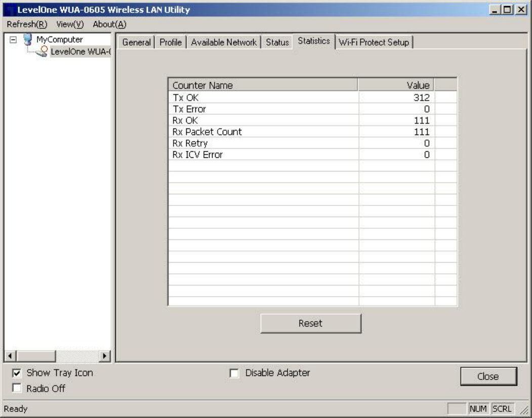Open the Wi-Fi Protect Setup tab

[x=374, y=43]
